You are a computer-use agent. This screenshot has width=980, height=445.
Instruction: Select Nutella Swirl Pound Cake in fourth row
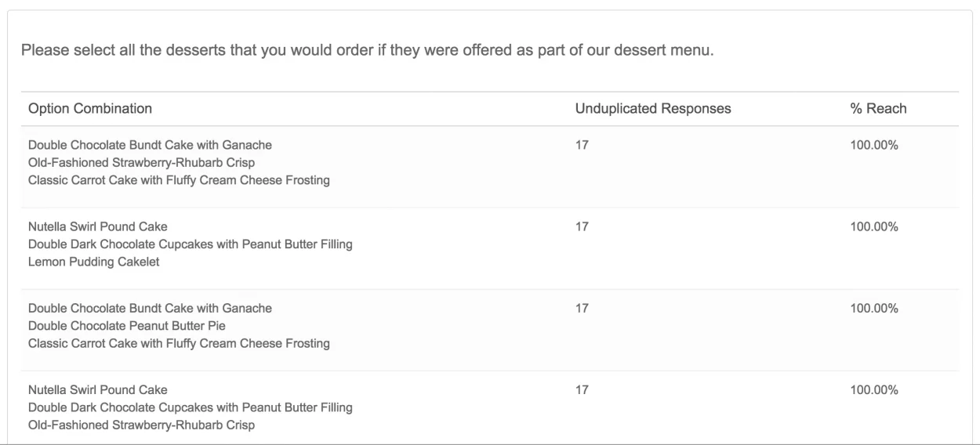97,390
